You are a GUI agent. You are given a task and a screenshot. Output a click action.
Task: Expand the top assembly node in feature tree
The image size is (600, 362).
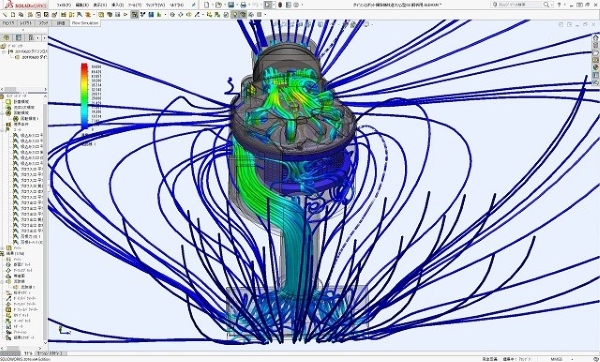point(4,51)
